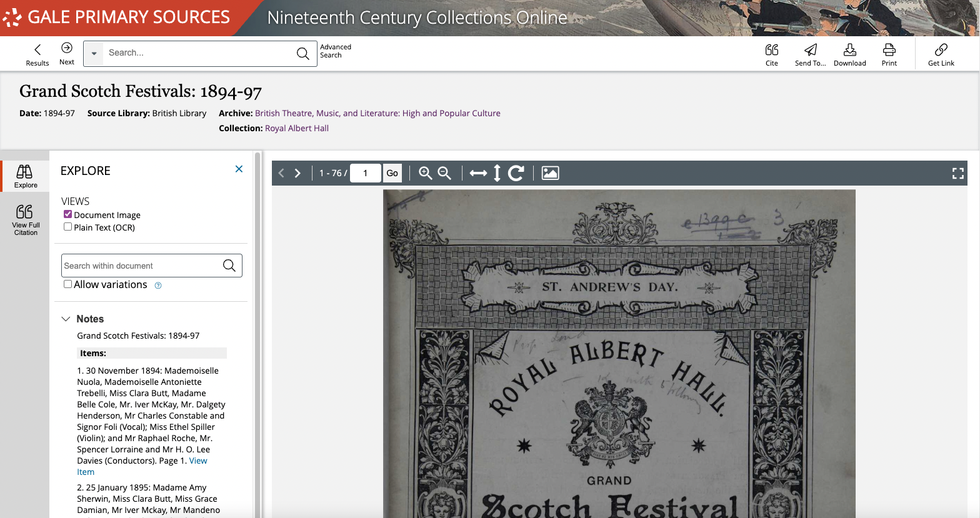Download the document

pos(850,54)
